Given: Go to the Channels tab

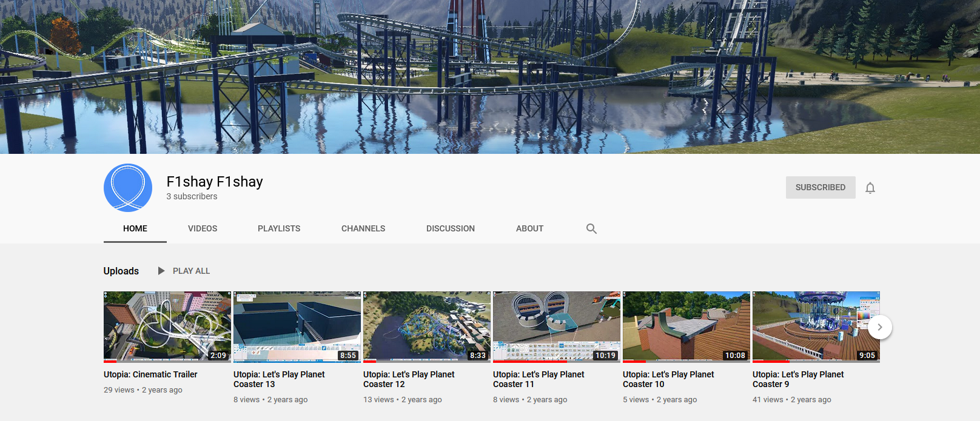Looking at the screenshot, I should (x=363, y=228).
